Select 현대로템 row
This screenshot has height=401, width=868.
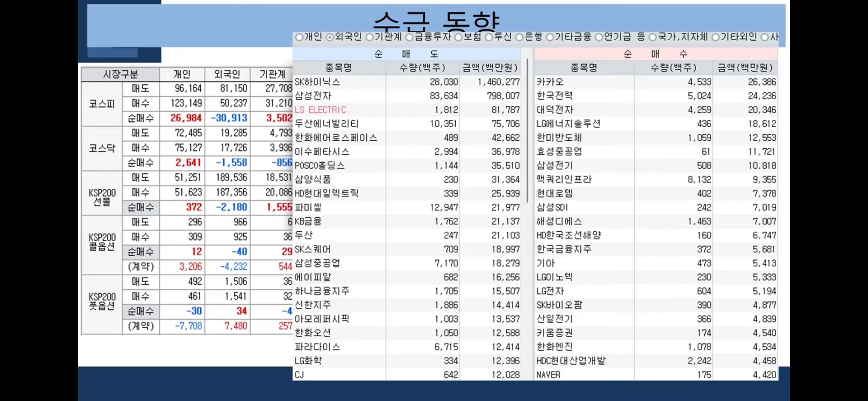click(656, 194)
